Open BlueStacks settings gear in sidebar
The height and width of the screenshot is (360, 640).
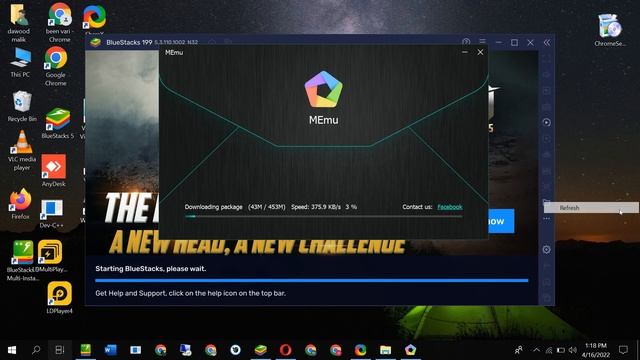click(547, 249)
